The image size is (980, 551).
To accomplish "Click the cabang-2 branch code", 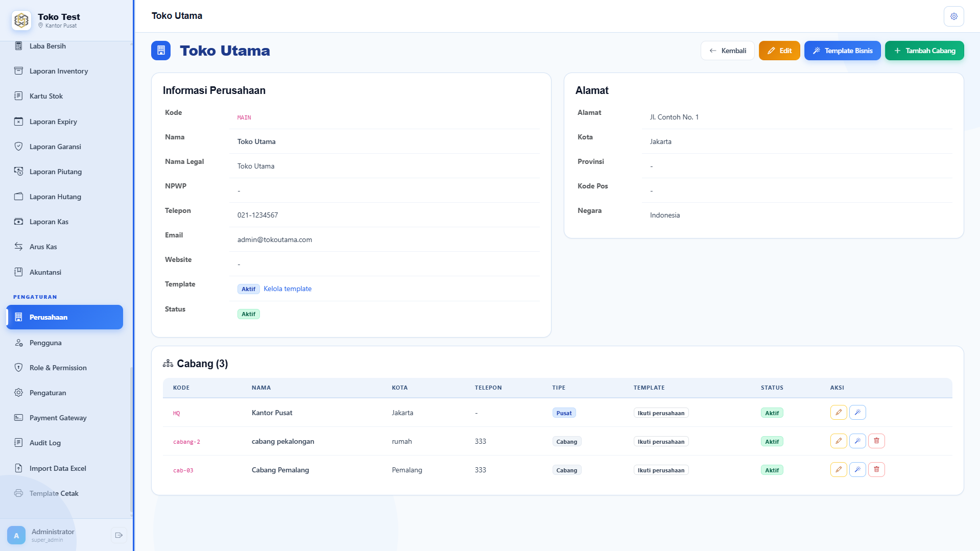I will 186,442.
